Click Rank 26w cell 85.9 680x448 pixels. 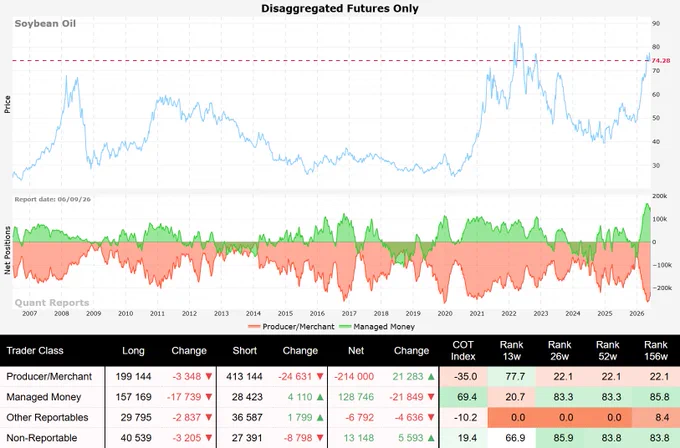(560, 438)
